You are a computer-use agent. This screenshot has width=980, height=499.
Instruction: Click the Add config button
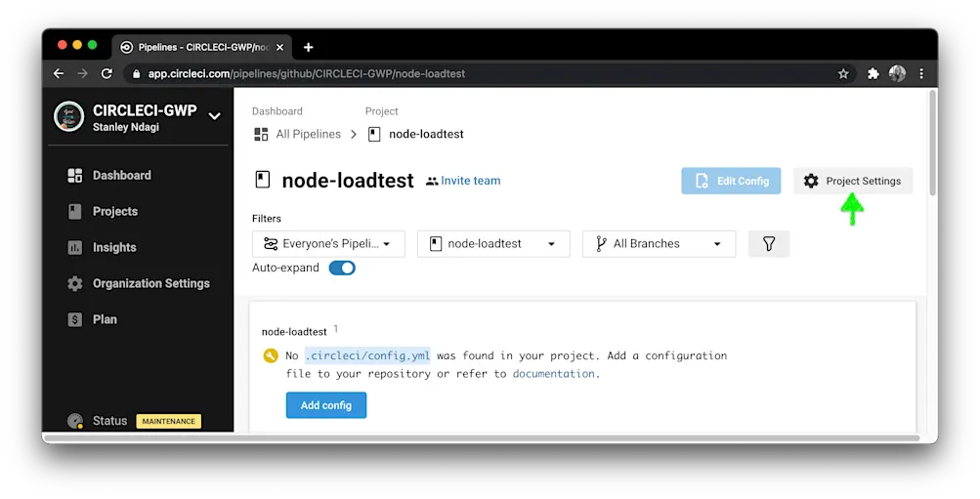[x=326, y=405]
